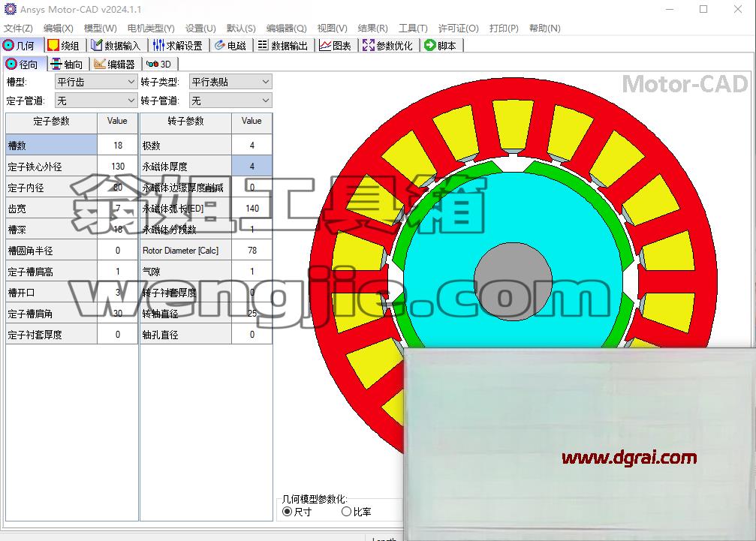
Task: Click the 定子铁心外径 value cell
Action: click(x=118, y=167)
